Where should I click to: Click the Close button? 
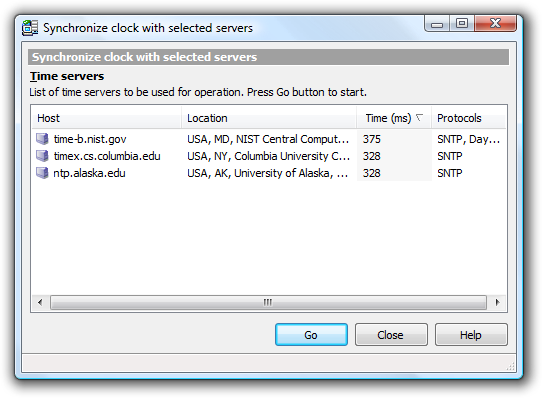(391, 334)
